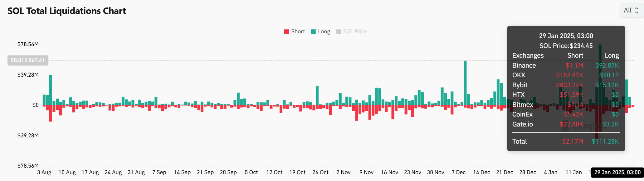Screen dimensions: 644x181
Task: Toggle the Long series legend label
Action: tap(324, 31)
